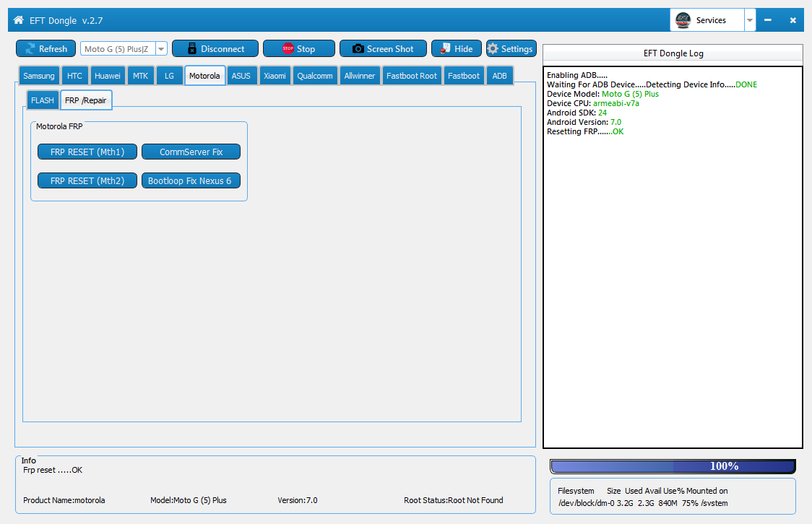
Task: Click the home icon in title bar
Action: (x=19, y=20)
